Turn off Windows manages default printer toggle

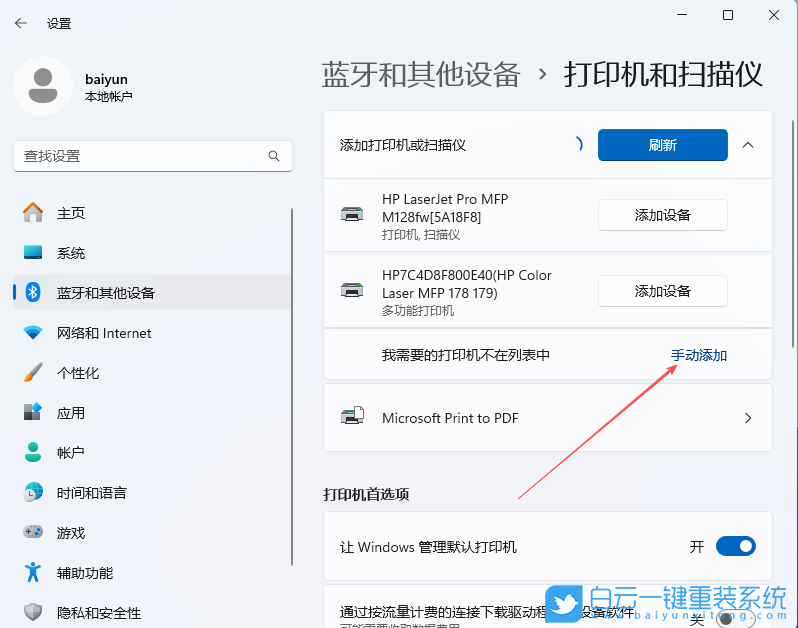pos(735,546)
